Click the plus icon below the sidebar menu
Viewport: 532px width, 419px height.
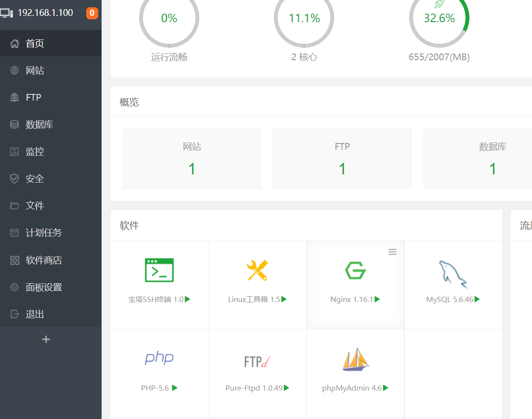[46, 339]
